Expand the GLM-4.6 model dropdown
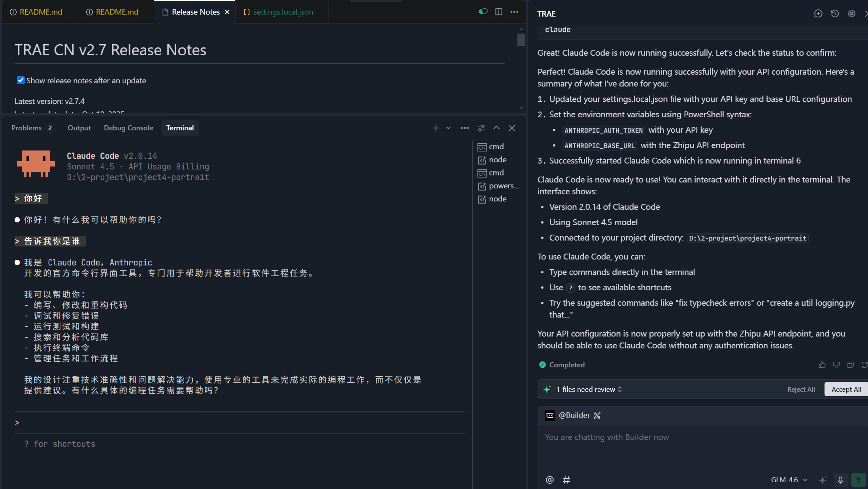868x489 pixels. [789, 480]
